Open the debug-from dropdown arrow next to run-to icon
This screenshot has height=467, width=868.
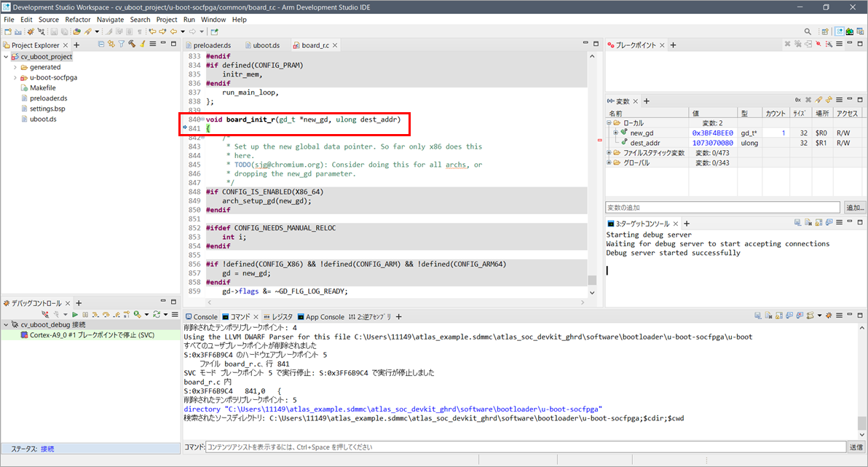(146, 314)
